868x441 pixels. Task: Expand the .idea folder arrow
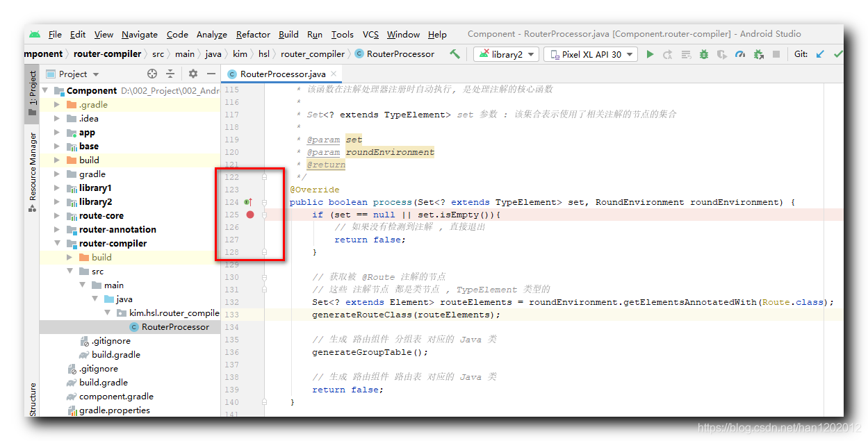58,119
